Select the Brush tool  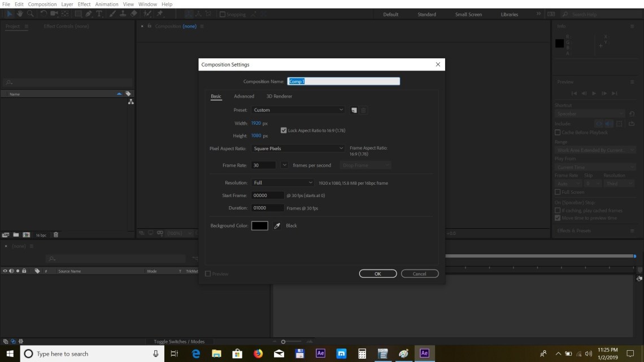tap(112, 14)
